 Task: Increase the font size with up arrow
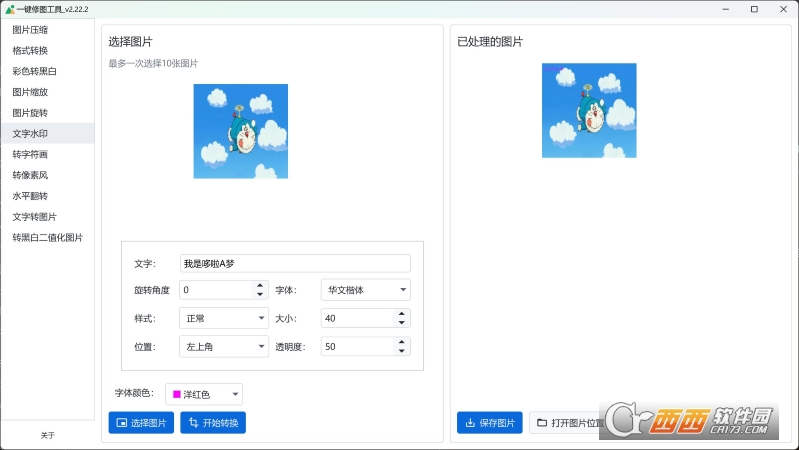pyautogui.click(x=402, y=314)
